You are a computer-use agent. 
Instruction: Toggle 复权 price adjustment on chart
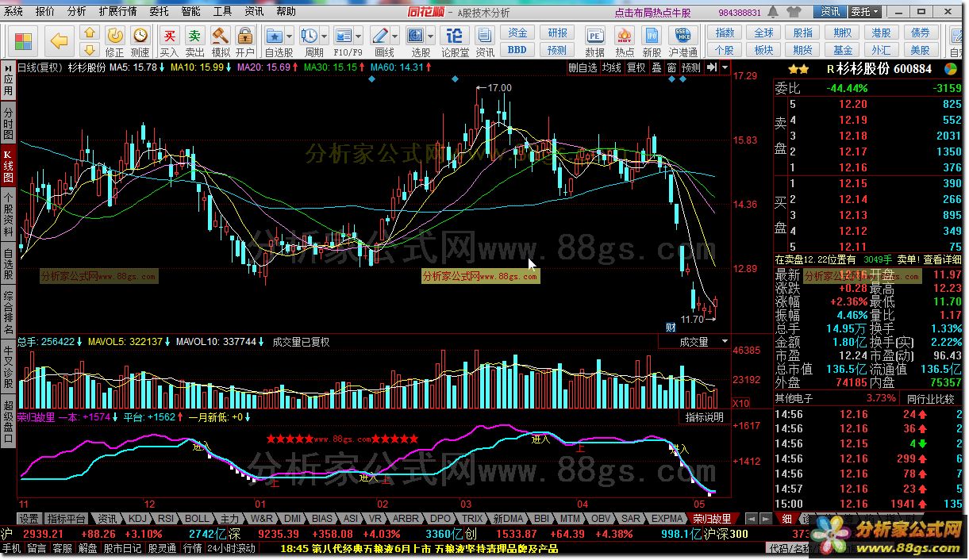[x=636, y=68]
